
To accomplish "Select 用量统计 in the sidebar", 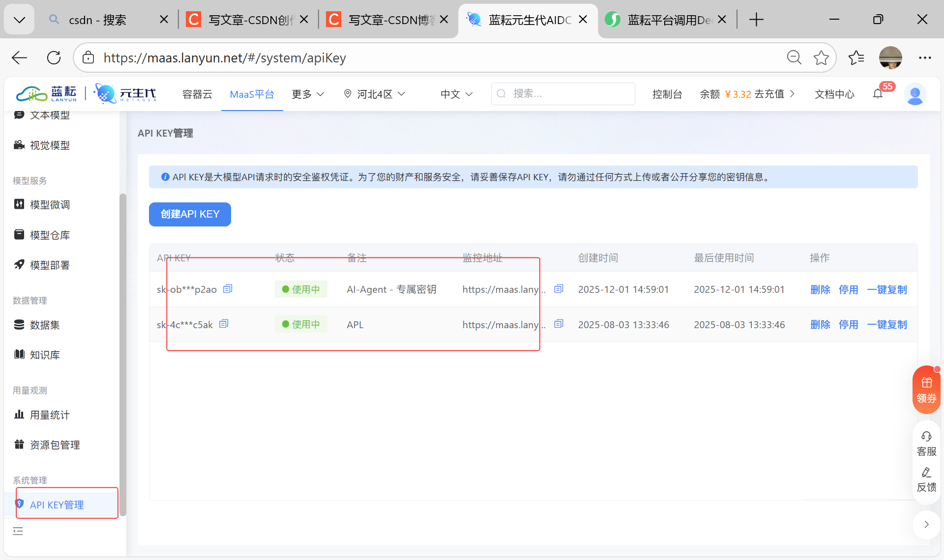I will pyautogui.click(x=50, y=415).
